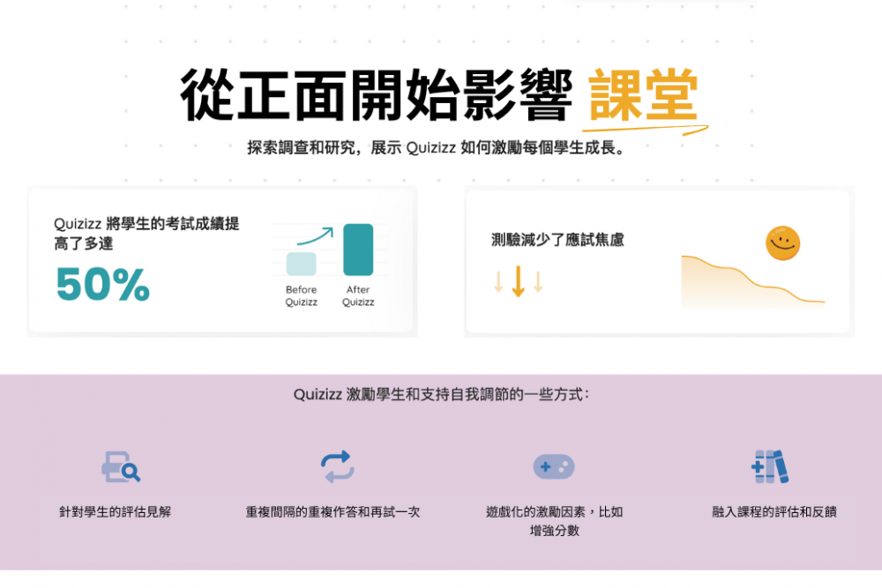Click the repeat arrows loop icon

[338, 466]
